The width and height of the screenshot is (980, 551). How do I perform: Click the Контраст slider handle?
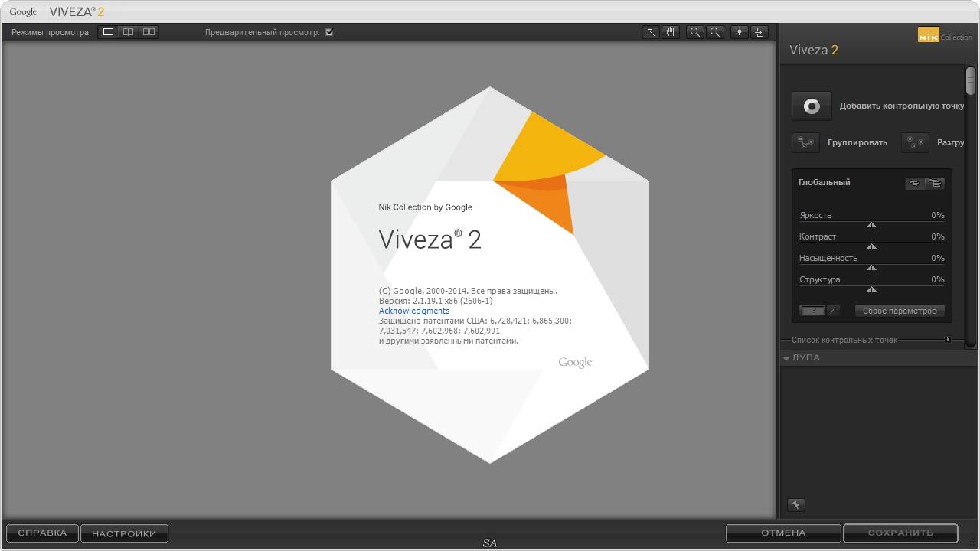871,246
